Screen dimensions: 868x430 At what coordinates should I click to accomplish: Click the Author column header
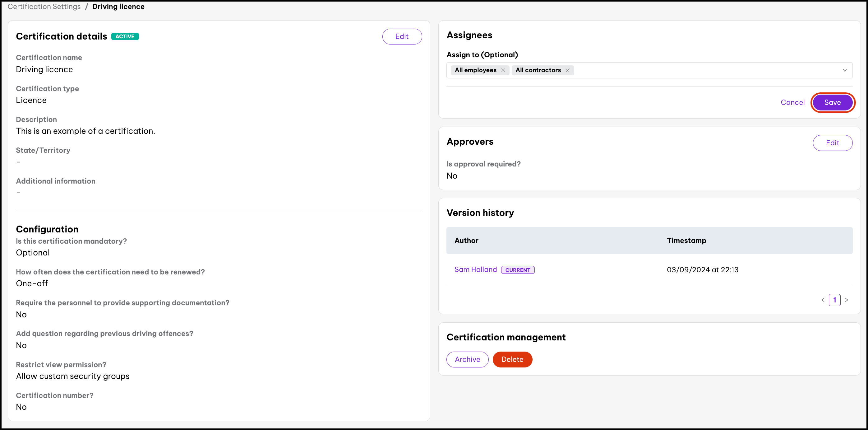[466, 241]
